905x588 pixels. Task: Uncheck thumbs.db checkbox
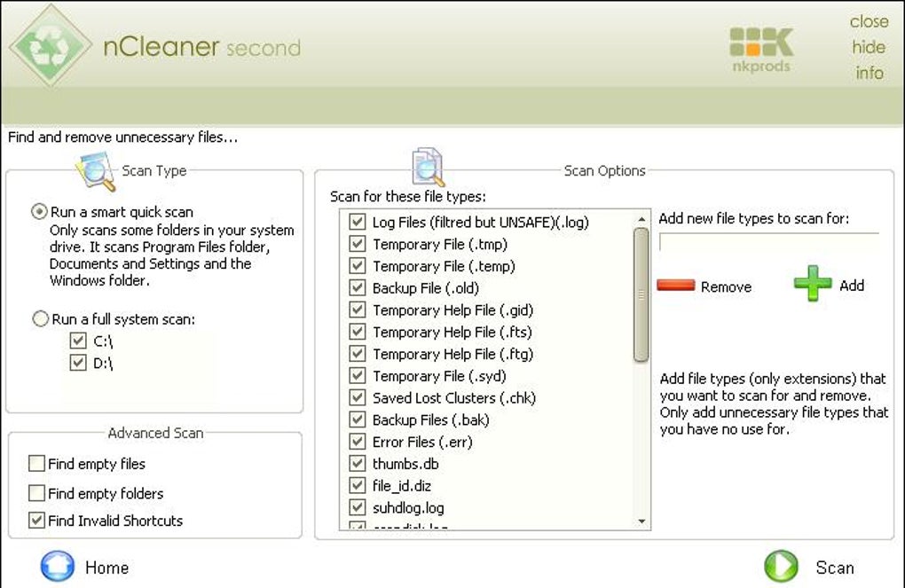coord(358,463)
